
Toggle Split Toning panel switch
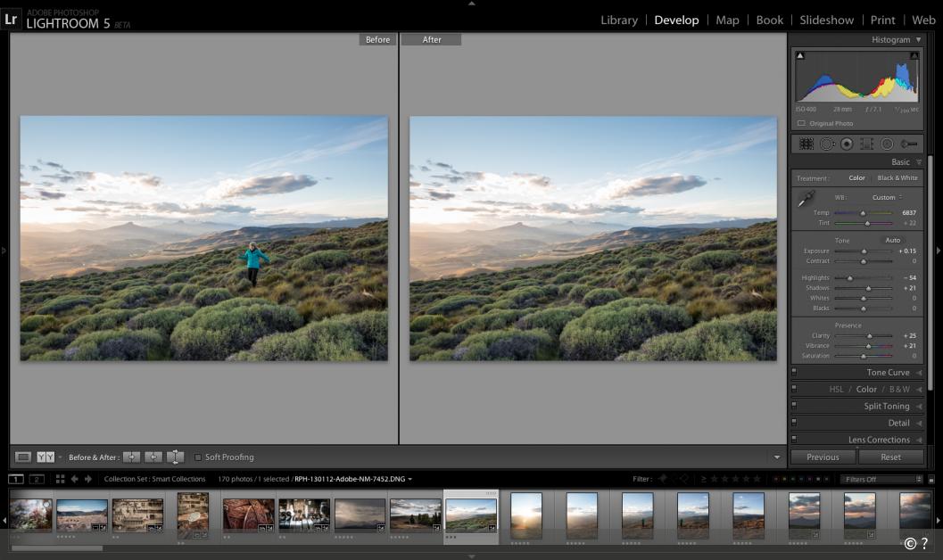pos(794,406)
